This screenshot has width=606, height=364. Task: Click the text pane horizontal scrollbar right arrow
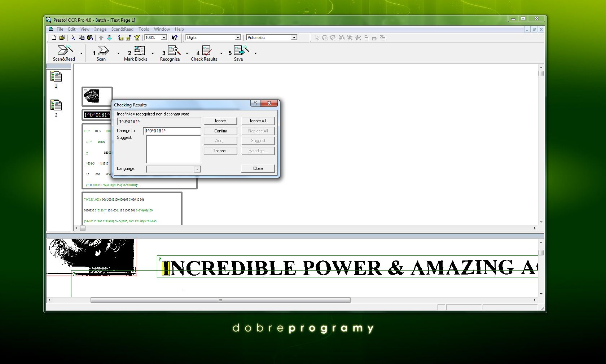tap(535, 228)
